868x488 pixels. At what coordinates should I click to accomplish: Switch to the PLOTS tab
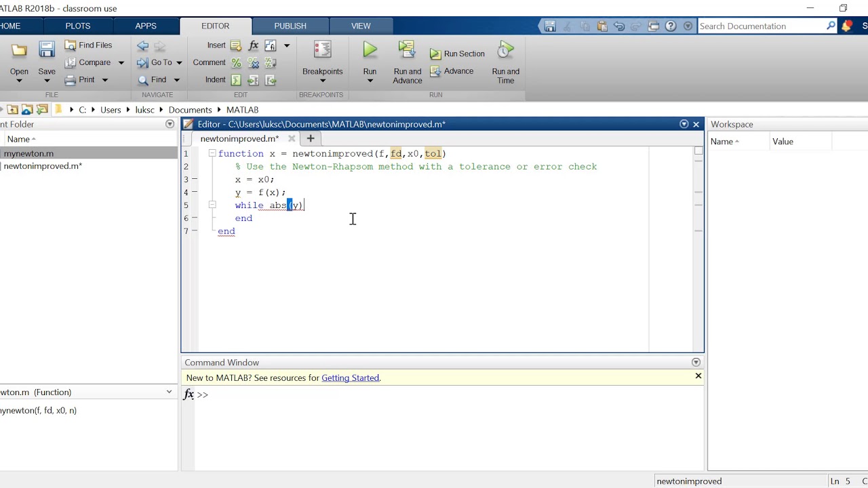[78, 26]
